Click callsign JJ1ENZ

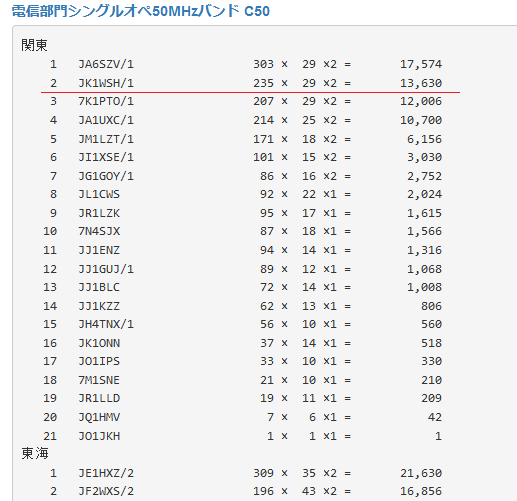tap(99, 250)
